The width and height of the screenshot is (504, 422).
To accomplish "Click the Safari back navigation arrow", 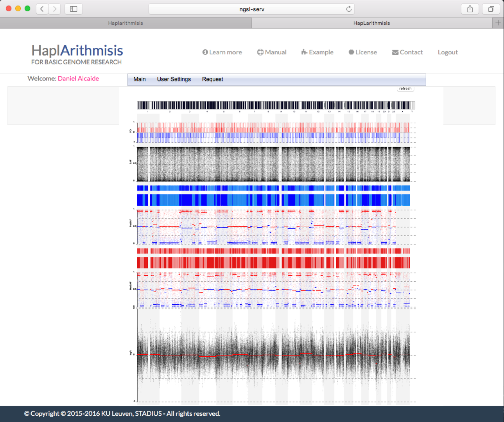I will (42, 9).
